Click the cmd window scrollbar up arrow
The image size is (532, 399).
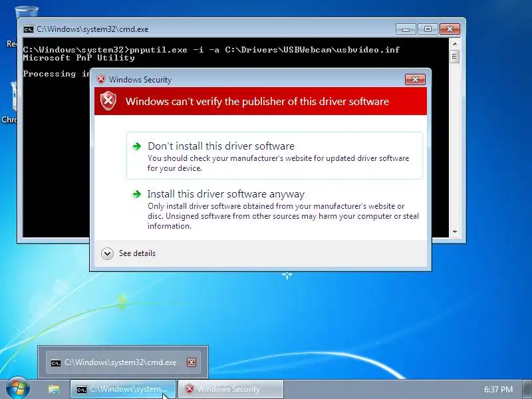[455, 44]
